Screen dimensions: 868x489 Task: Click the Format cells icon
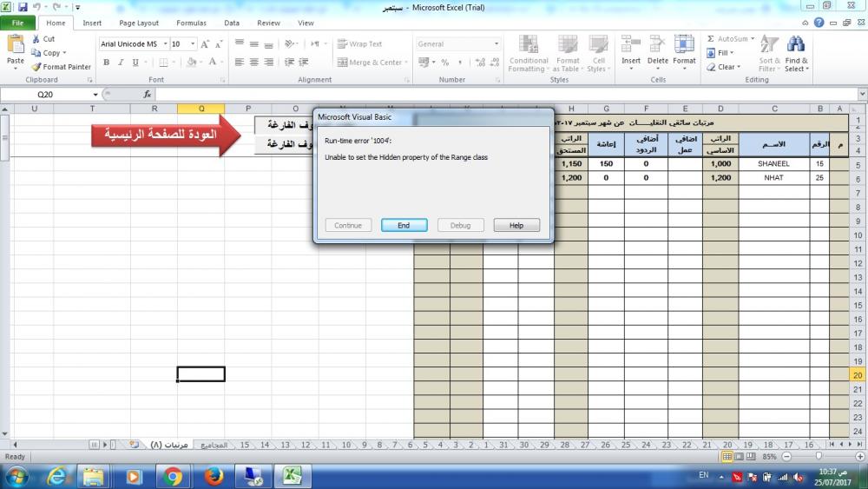684,43
